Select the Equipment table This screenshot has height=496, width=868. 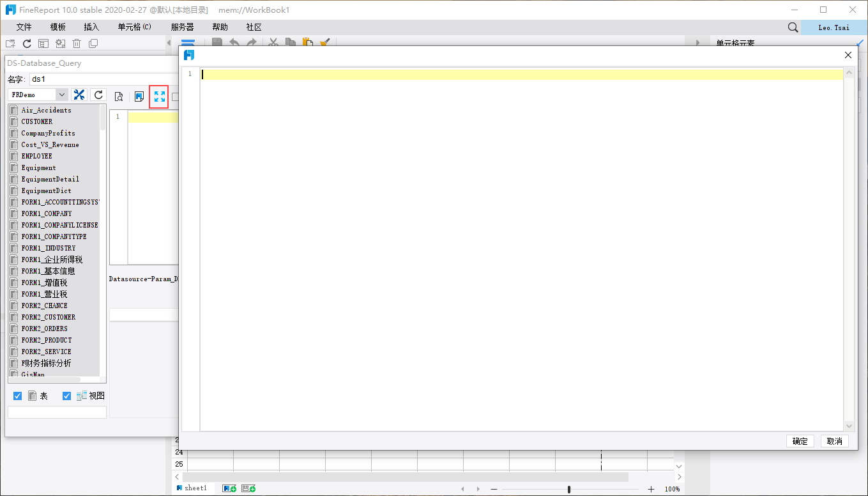[x=55, y=167]
